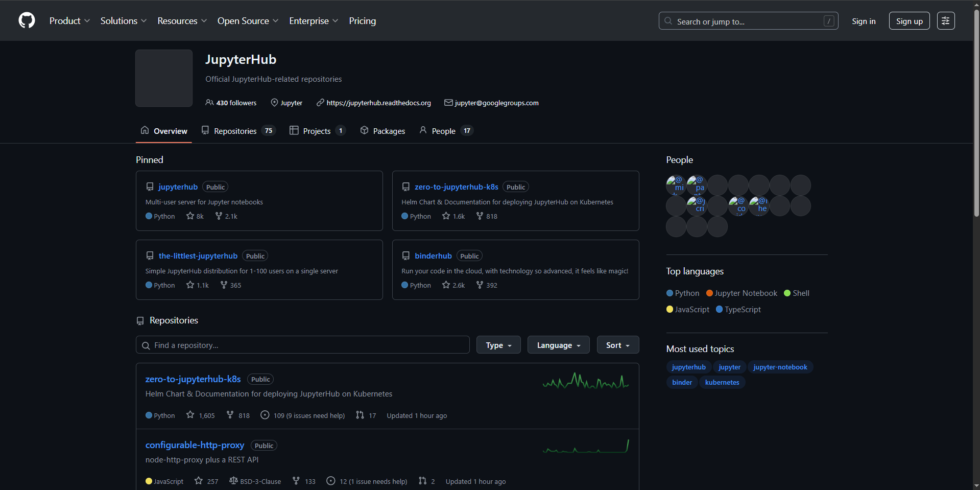The image size is (980, 490).
Task: Click the jupyter topic tag
Action: coord(729,367)
